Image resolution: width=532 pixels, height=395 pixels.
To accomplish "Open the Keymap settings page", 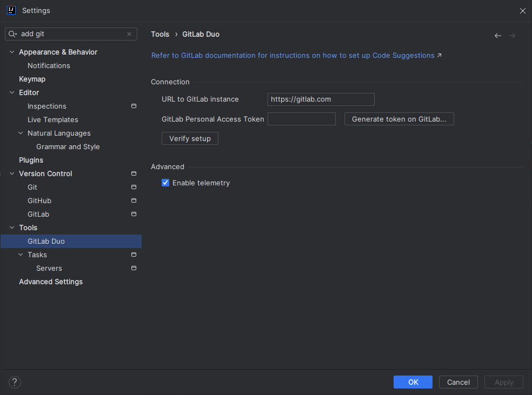I will pos(32,79).
